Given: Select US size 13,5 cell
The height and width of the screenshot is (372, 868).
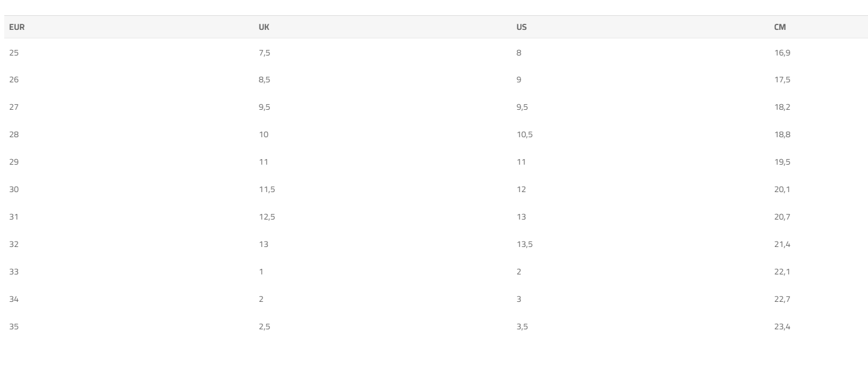Looking at the screenshot, I should pos(524,245).
